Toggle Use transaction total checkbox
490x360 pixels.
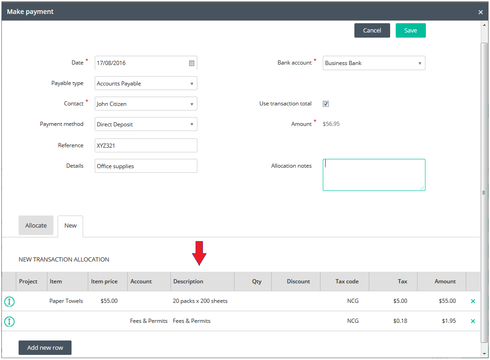click(326, 104)
